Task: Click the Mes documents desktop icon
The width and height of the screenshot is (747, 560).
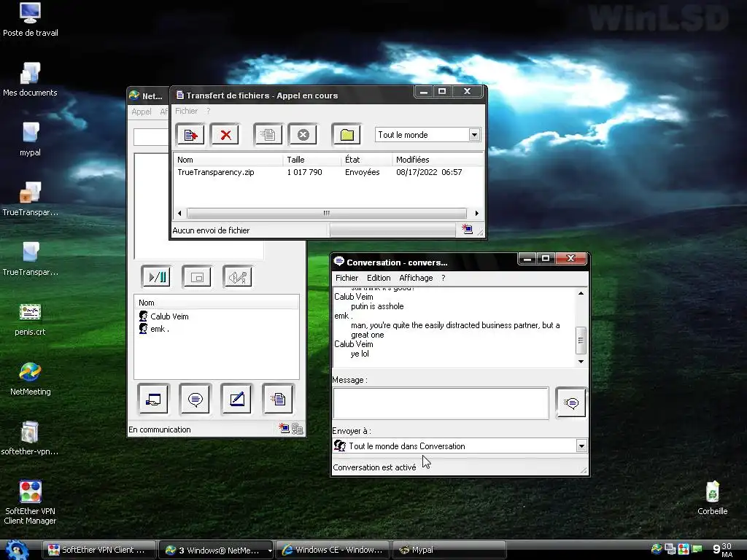Action: pyautogui.click(x=30, y=79)
